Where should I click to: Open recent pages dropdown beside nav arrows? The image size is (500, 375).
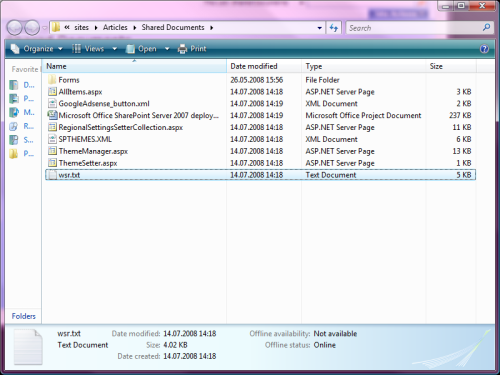[44, 28]
